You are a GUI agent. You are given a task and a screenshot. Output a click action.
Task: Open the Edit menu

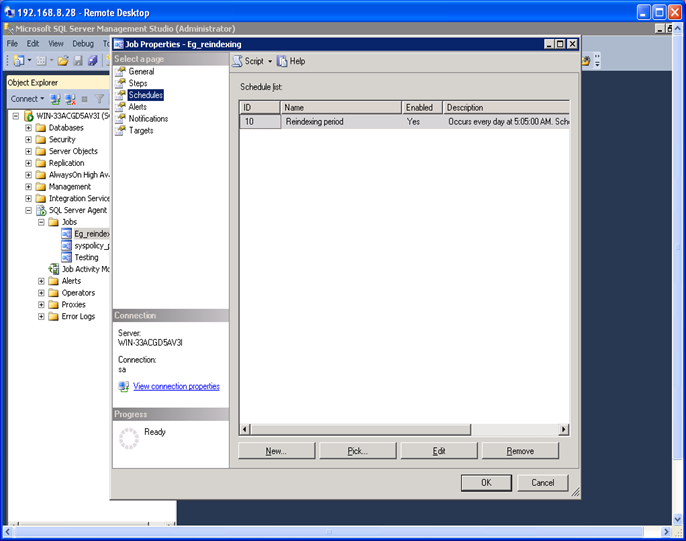point(33,44)
